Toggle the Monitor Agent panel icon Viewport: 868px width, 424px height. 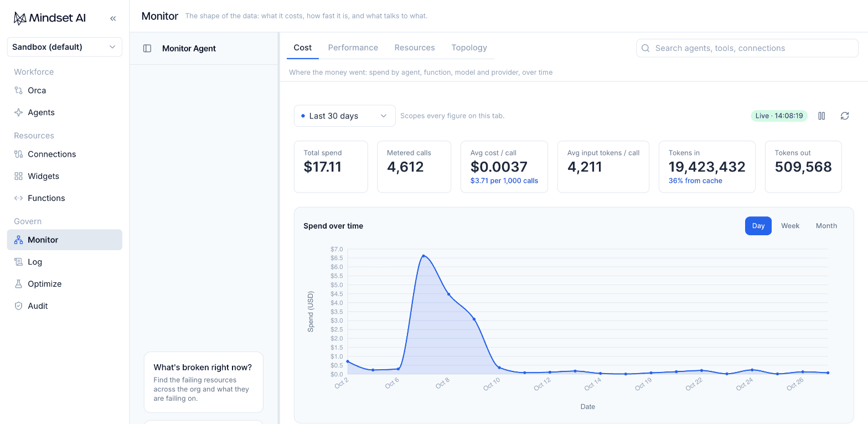147,48
